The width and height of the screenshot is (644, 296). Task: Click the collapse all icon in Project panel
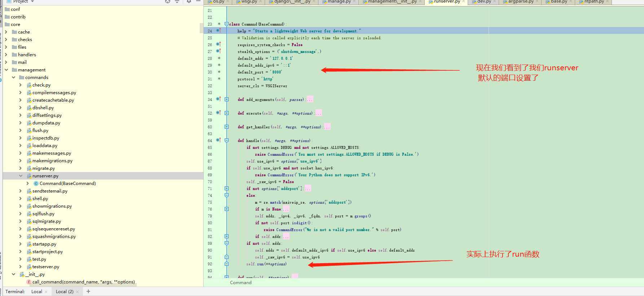(177, 2)
